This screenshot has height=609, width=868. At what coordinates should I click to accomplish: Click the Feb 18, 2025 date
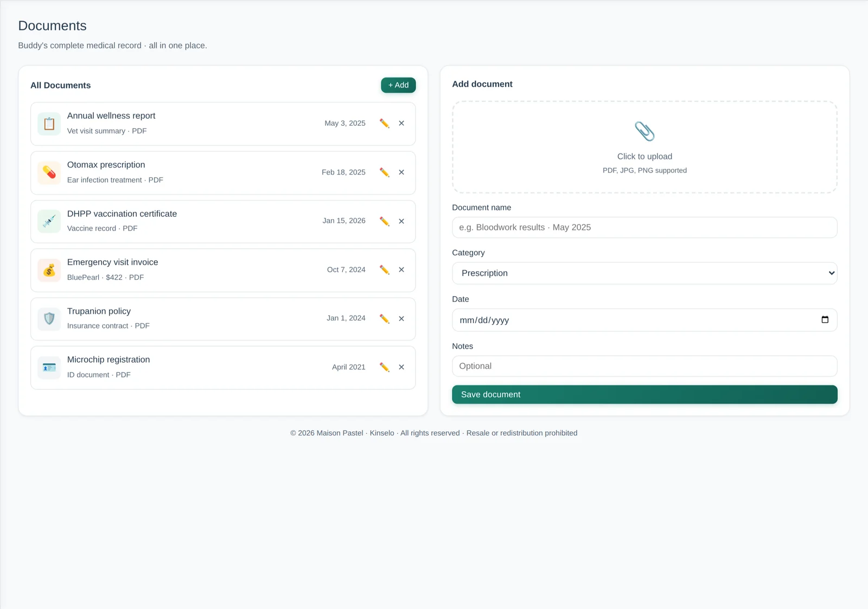[343, 172]
